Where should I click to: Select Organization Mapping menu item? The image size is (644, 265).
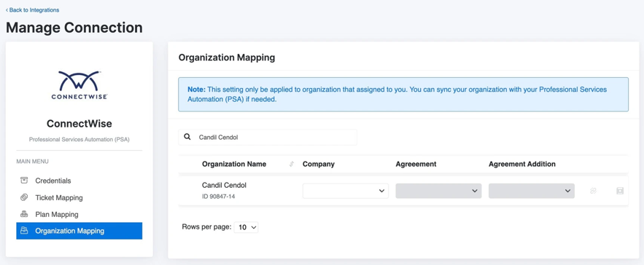click(79, 231)
